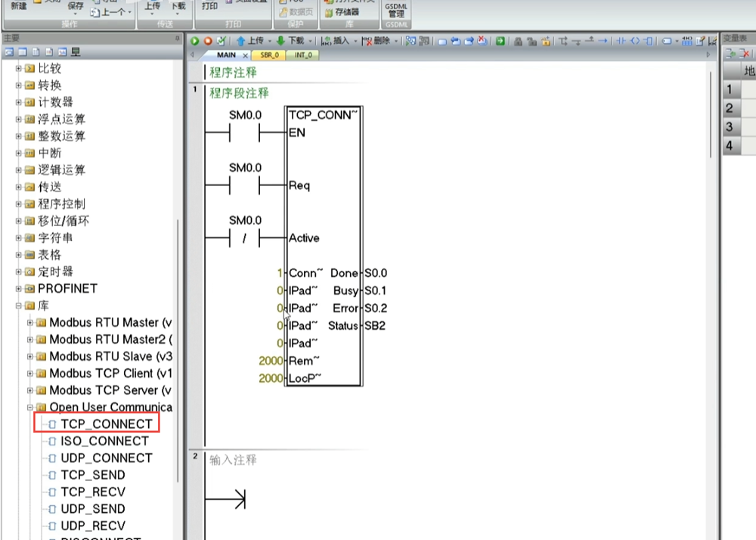Switch to the INT_0 tab
The height and width of the screenshot is (540, 756).
[302, 55]
